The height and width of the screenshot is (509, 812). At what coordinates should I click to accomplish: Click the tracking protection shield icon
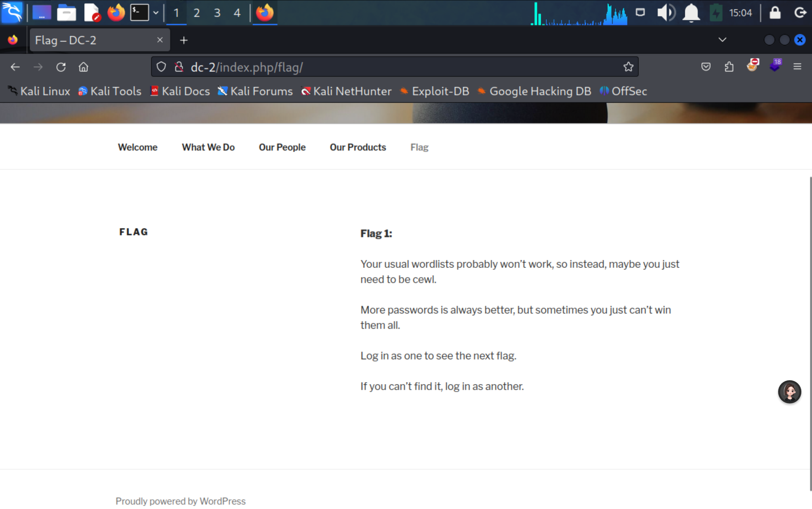coord(161,67)
